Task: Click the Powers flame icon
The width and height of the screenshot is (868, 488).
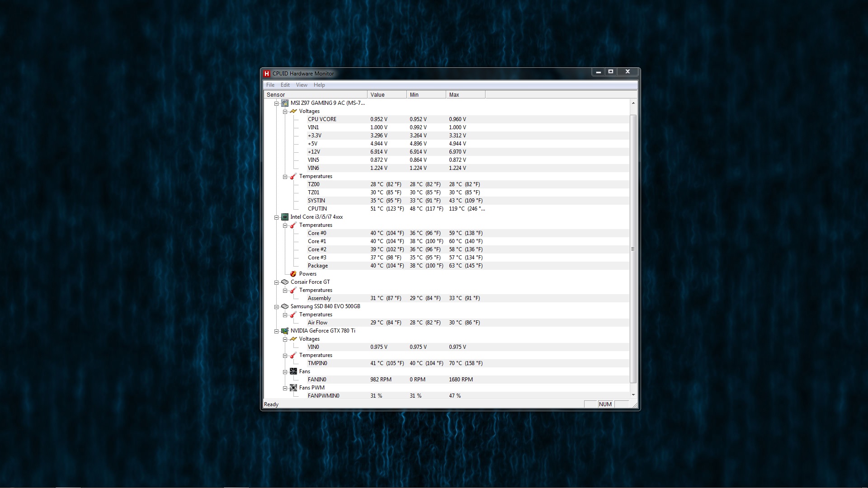Action: (x=293, y=274)
